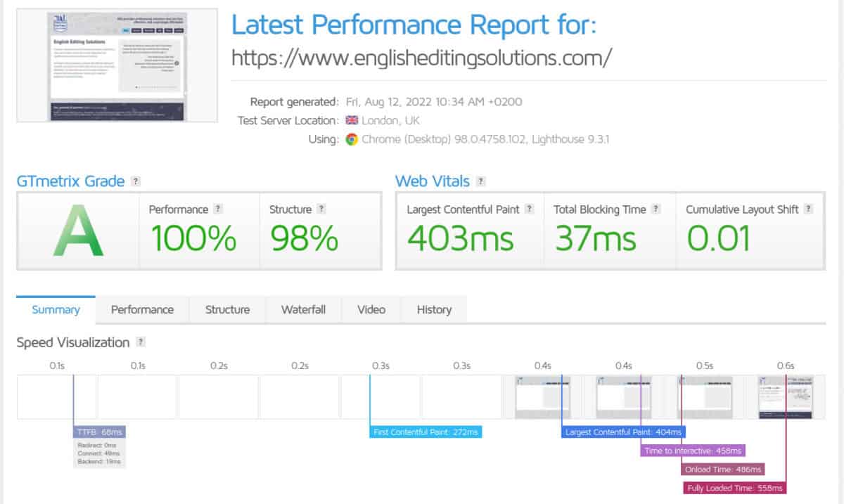Viewport: 844px width, 504px height.
Task: Click the website screenshot thumbnail
Action: pos(117,65)
